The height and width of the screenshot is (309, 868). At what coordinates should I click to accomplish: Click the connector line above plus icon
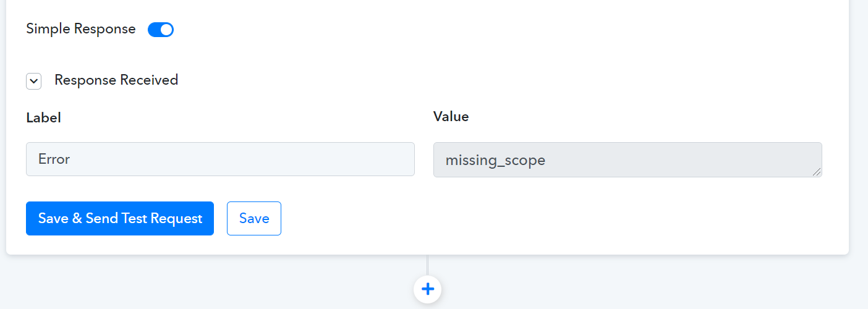pyautogui.click(x=427, y=265)
